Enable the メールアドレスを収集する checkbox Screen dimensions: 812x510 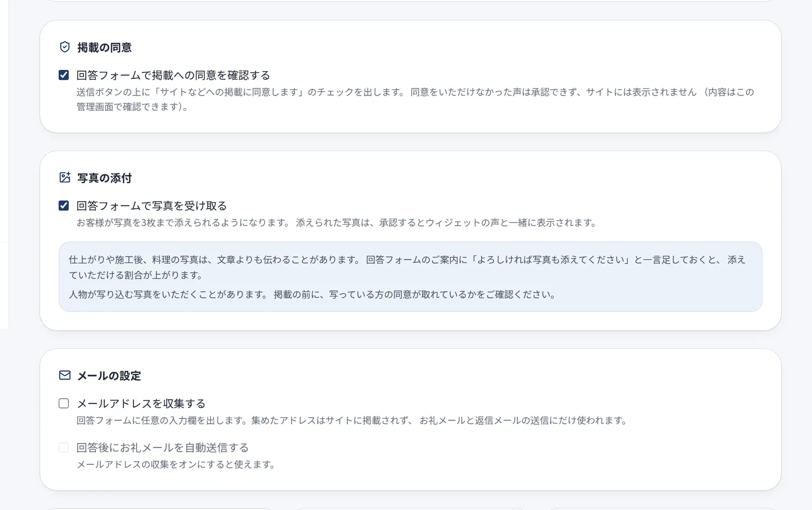(63, 403)
